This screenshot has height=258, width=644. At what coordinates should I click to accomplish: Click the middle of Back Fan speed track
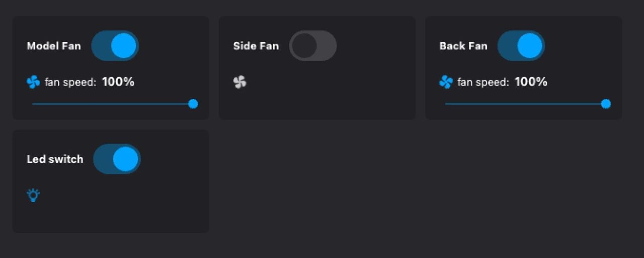click(x=525, y=104)
